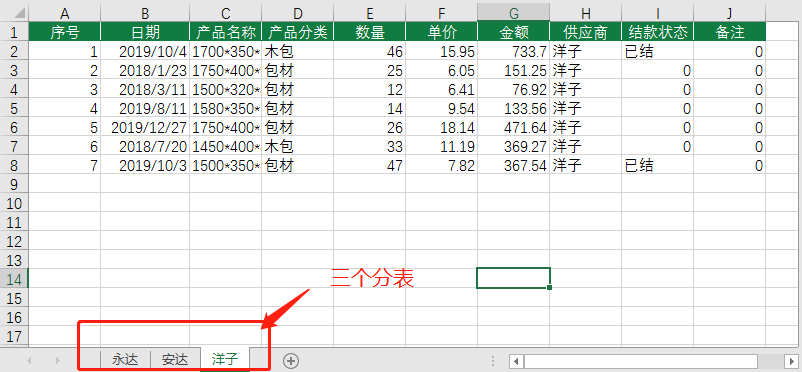This screenshot has height=372, width=802.
Task: Click the horizontal scrollbar right arrow
Action: (x=792, y=361)
